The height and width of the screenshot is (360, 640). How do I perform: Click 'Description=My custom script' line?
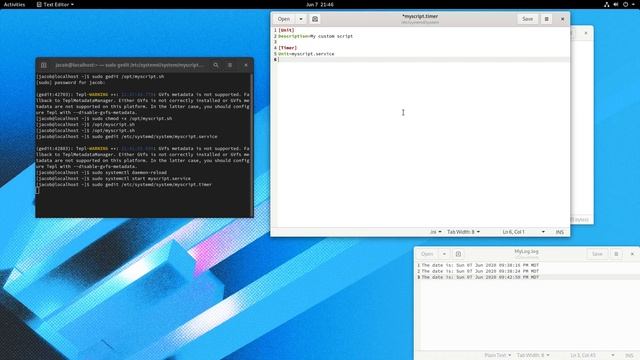[x=316, y=36]
